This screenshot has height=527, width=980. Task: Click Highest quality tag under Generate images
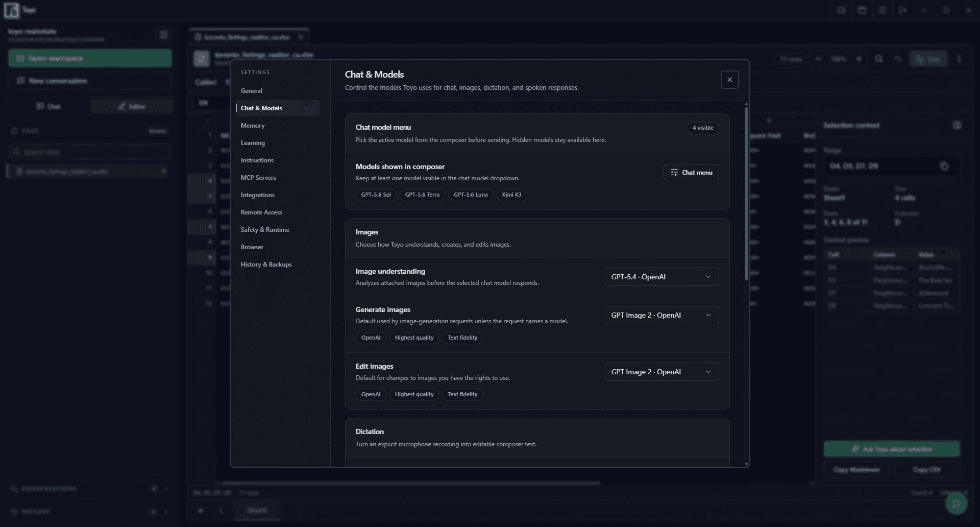click(414, 338)
